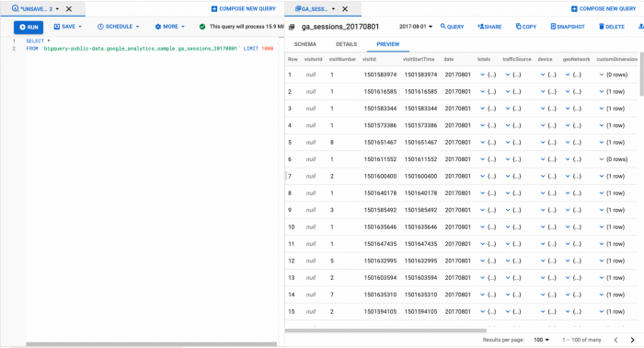Viewport: 644px width, 348px height.
Task: Open GA_SESS tab dropdown arrow
Action: pyautogui.click(x=333, y=8)
